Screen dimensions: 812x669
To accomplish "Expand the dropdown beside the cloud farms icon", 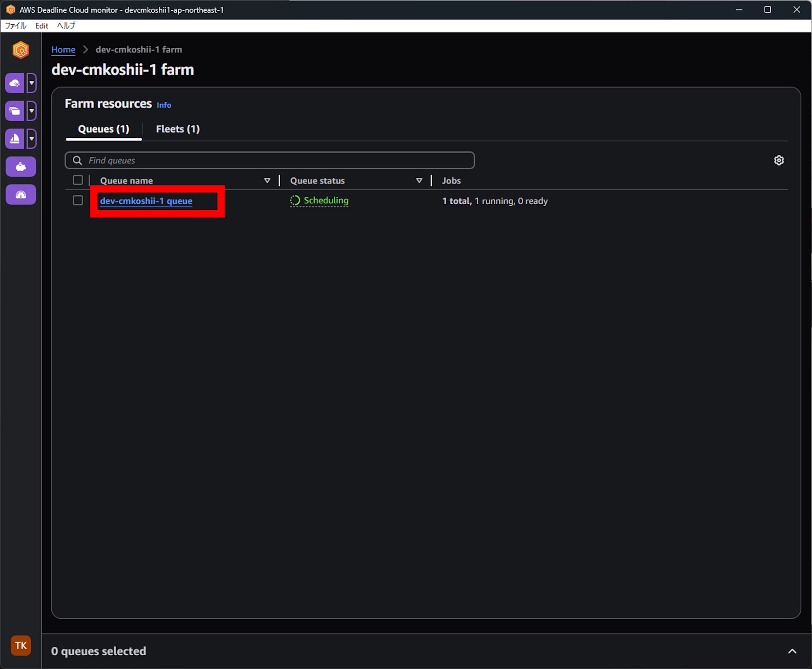I will (x=31, y=83).
